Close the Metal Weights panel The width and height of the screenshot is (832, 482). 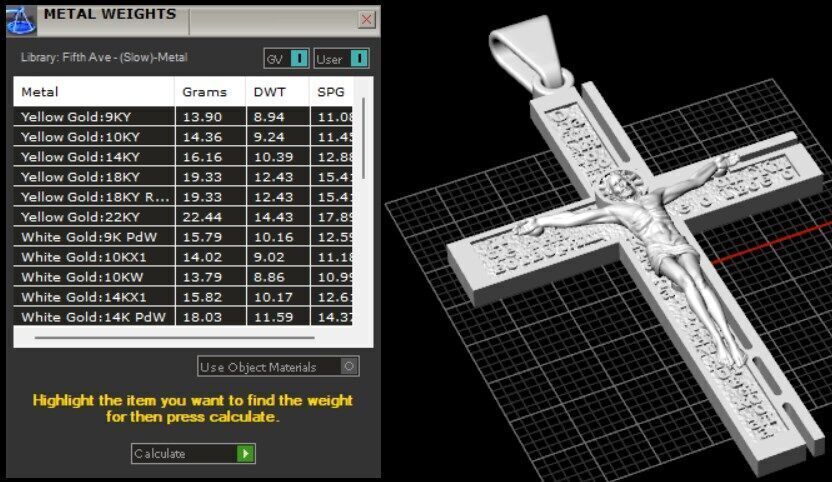pos(366,20)
